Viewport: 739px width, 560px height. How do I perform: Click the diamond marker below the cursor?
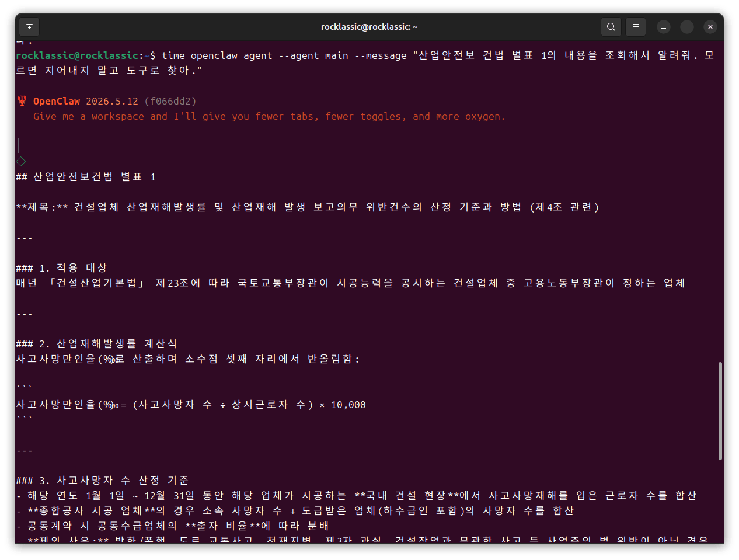pos(21,161)
